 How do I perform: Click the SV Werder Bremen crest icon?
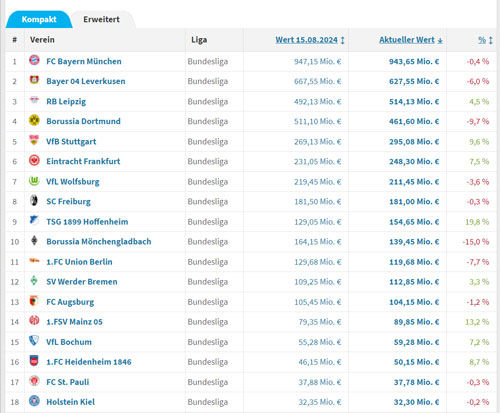tap(34, 281)
